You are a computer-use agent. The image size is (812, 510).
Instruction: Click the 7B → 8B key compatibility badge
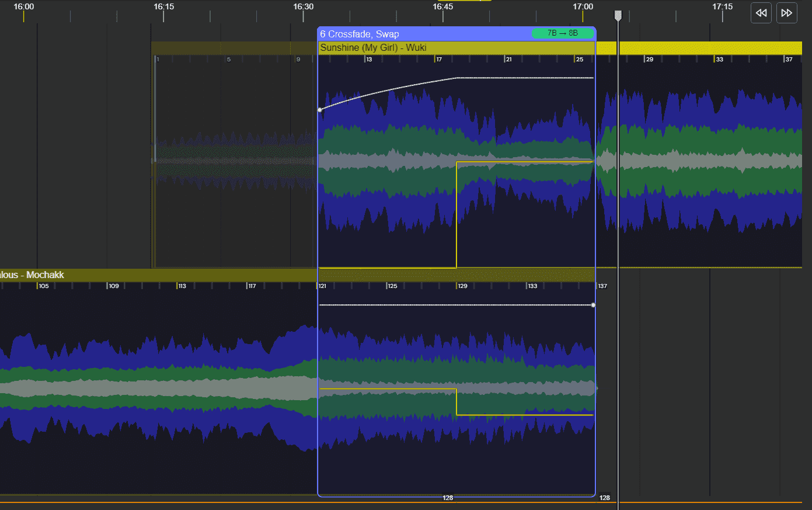pos(562,33)
